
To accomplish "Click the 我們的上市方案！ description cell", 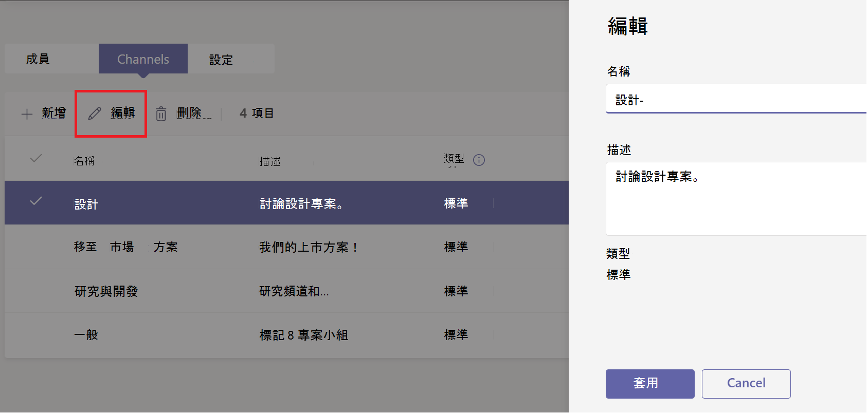I will [309, 248].
